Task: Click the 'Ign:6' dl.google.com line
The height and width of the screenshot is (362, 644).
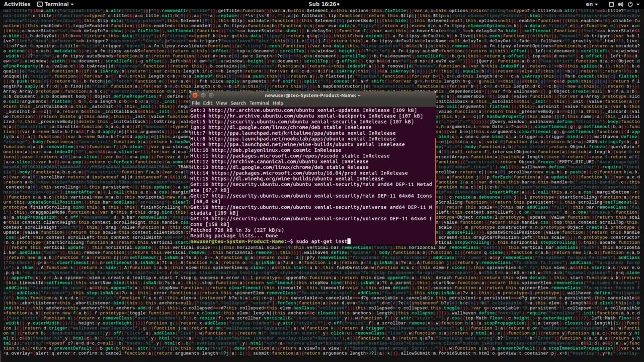Action: coord(281,127)
